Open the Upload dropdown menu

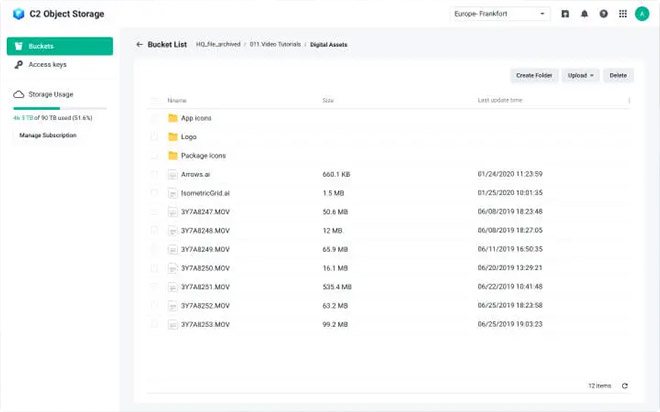pyautogui.click(x=580, y=75)
